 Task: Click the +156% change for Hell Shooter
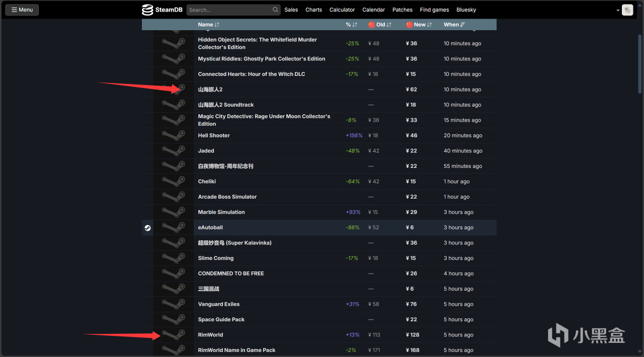(354, 135)
